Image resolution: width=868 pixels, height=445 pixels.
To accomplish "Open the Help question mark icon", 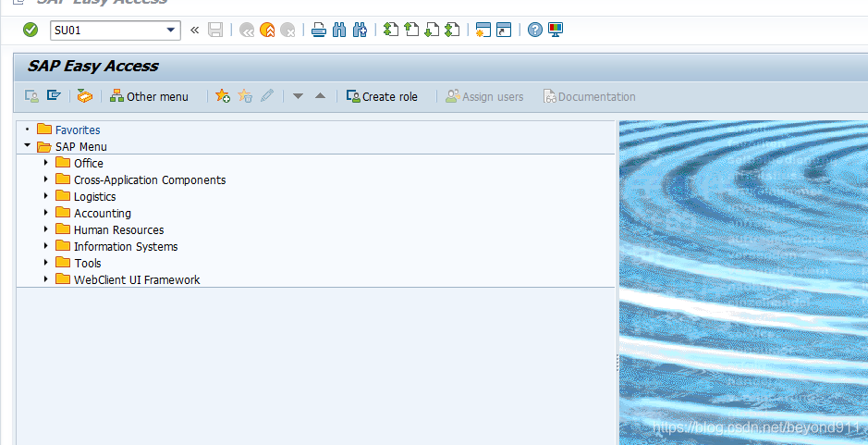I will pos(534,30).
